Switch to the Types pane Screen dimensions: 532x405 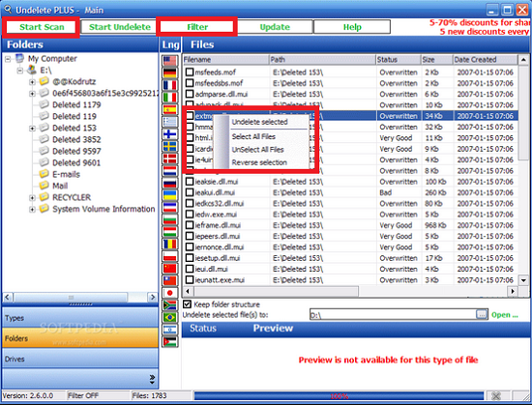[80, 318]
